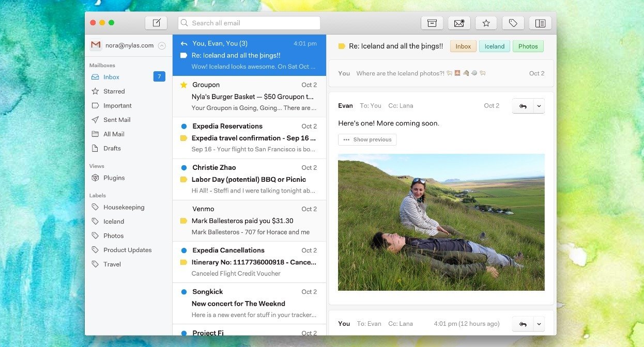Click reply arrow icon in selected thread row
The image size is (644, 347).
point(183,43)
